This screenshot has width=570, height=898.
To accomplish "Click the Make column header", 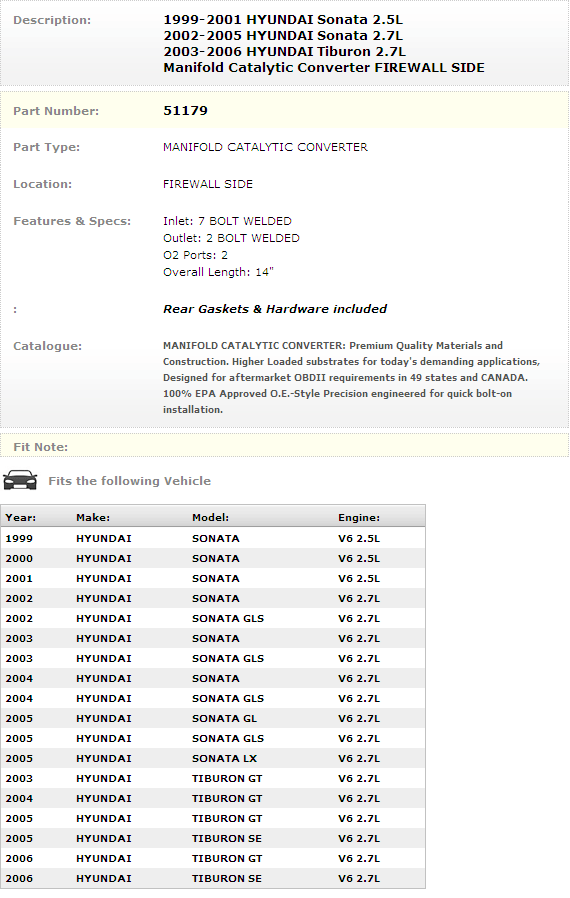I will [93, 517].
